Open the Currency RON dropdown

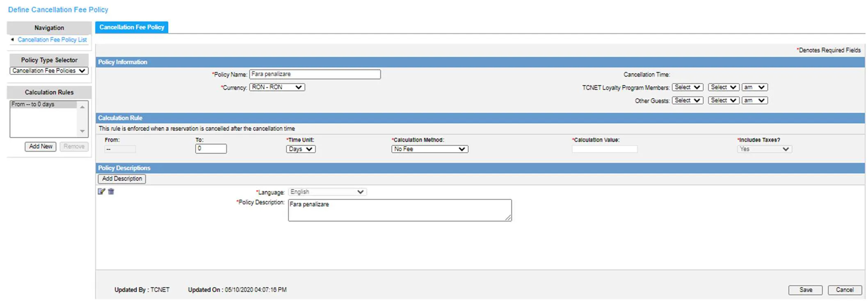pyautogui.click(x=277, y=87)
